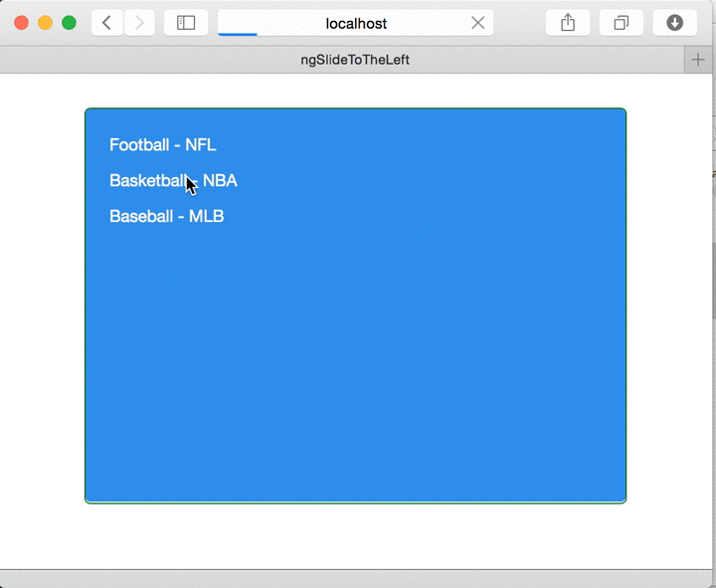Click the localhost address bar
The image size is (716, 588).
coord(355,23)
